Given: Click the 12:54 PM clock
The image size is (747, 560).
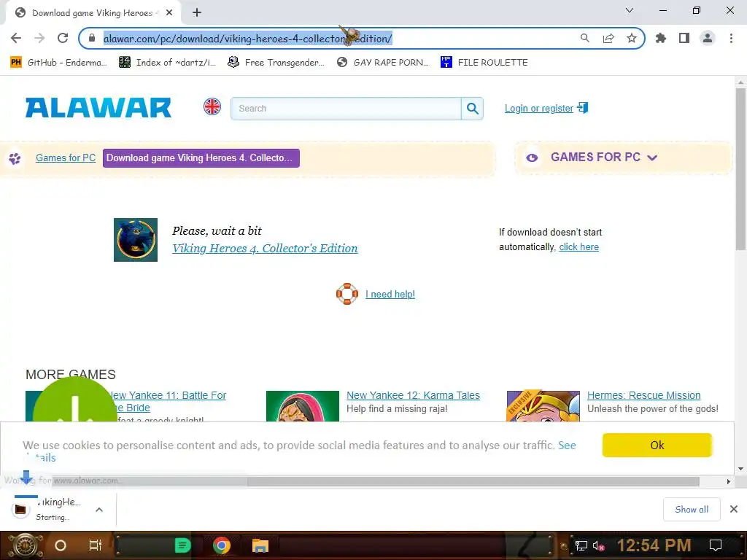Looking at the screenshot, I should pos(654,545).
